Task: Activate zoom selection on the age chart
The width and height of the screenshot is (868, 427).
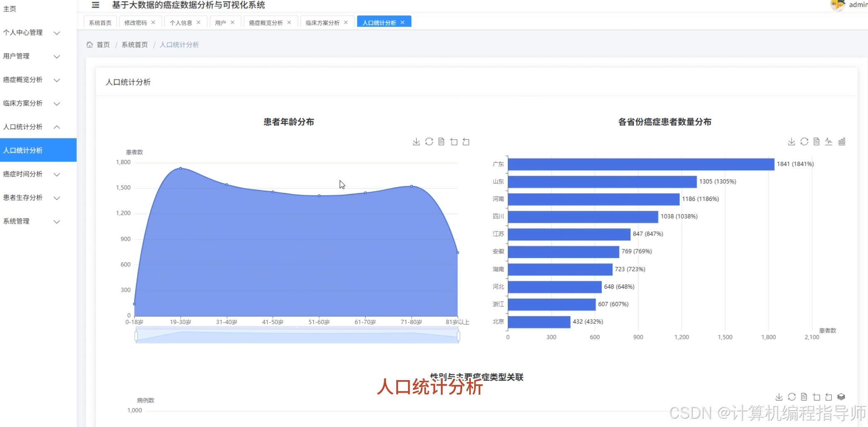Action: coord(453,141)
